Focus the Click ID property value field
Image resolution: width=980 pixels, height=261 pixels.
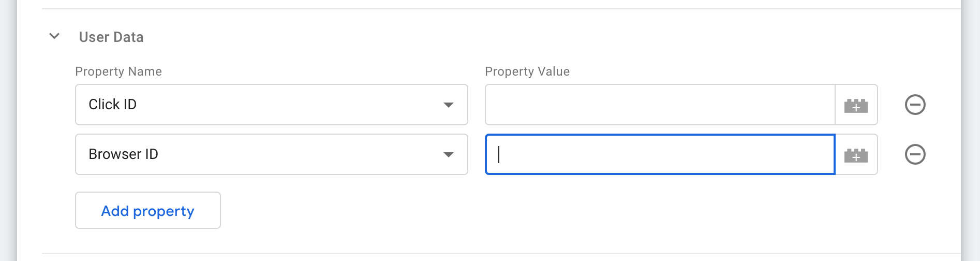point(660,105)
